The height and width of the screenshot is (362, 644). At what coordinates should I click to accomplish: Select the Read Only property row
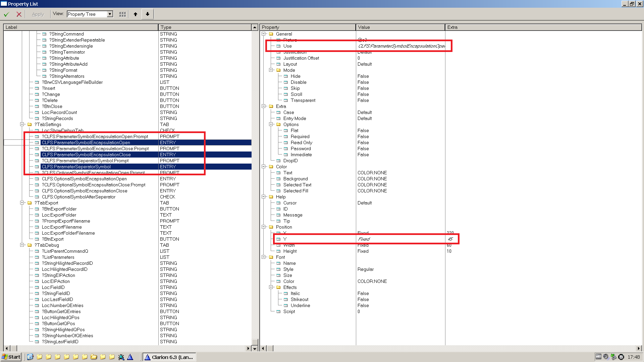[301, 142]
